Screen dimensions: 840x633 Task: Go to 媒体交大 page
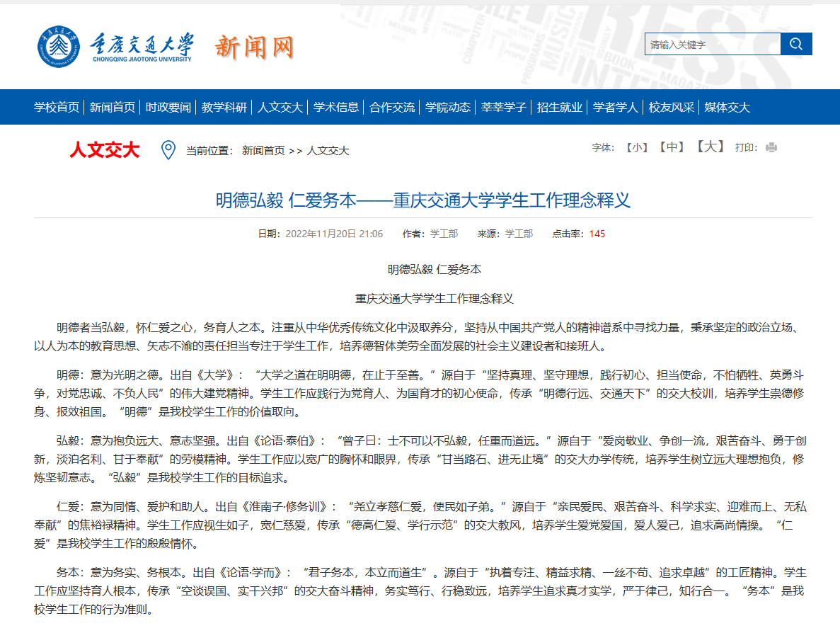(727, 107)
